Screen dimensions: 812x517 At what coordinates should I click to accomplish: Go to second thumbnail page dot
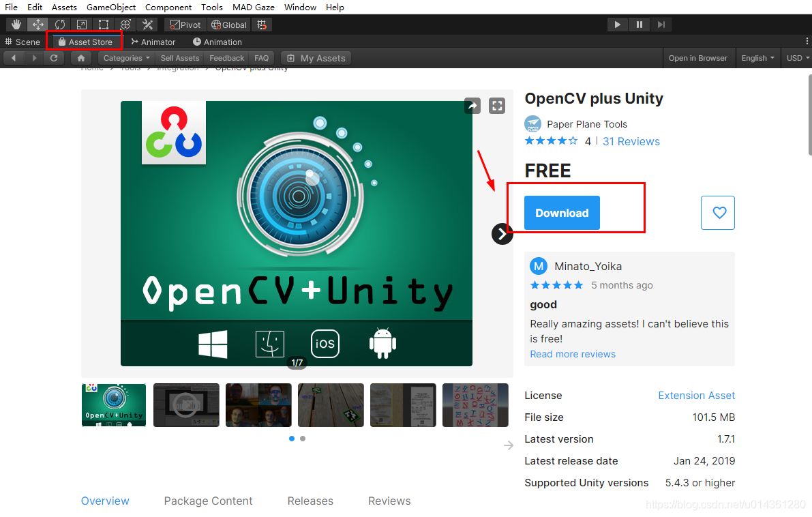[303, 439]
